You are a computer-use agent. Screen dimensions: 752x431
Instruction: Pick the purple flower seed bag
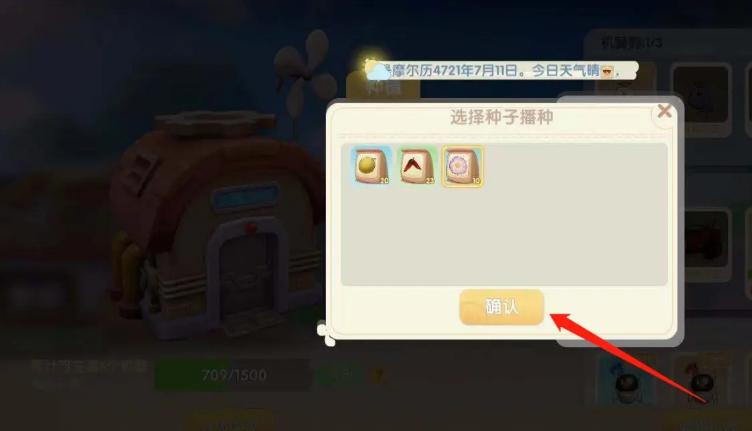tap(462, 166)
